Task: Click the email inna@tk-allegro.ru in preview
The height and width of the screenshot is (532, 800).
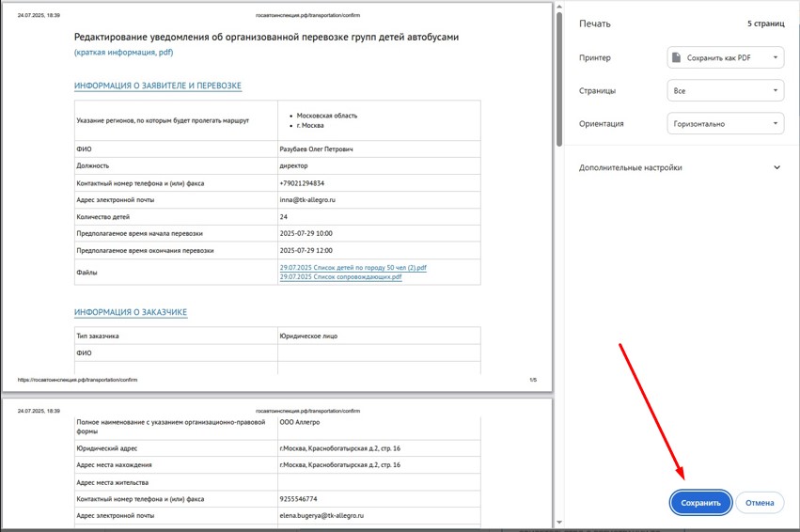Action: coord(307,200)
